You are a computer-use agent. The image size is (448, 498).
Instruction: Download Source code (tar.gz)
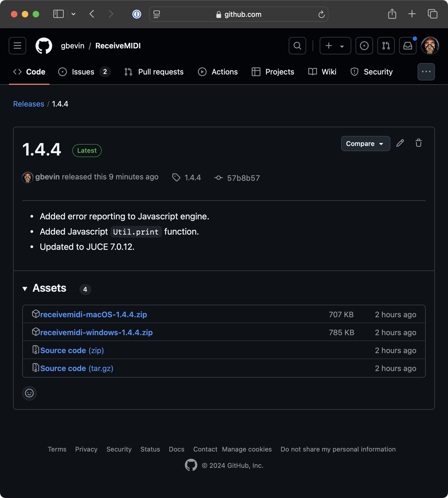pyautogui.click(x=77, y=368)
